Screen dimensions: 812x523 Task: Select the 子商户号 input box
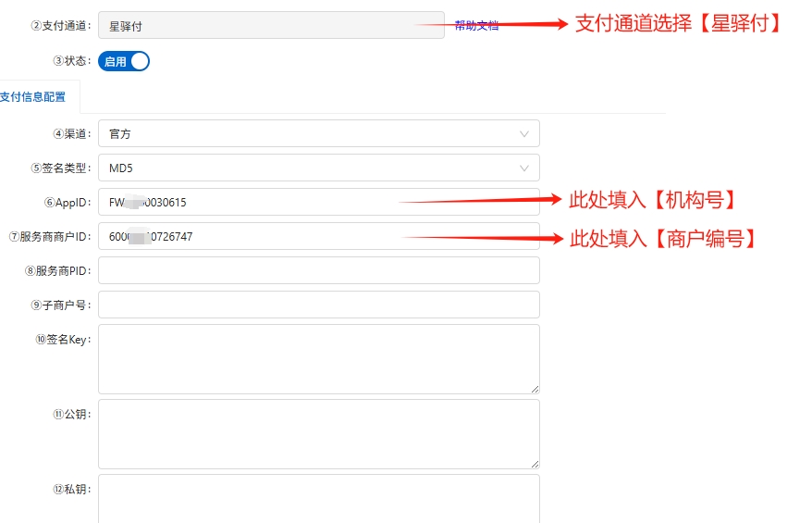(x=318, y=305)
